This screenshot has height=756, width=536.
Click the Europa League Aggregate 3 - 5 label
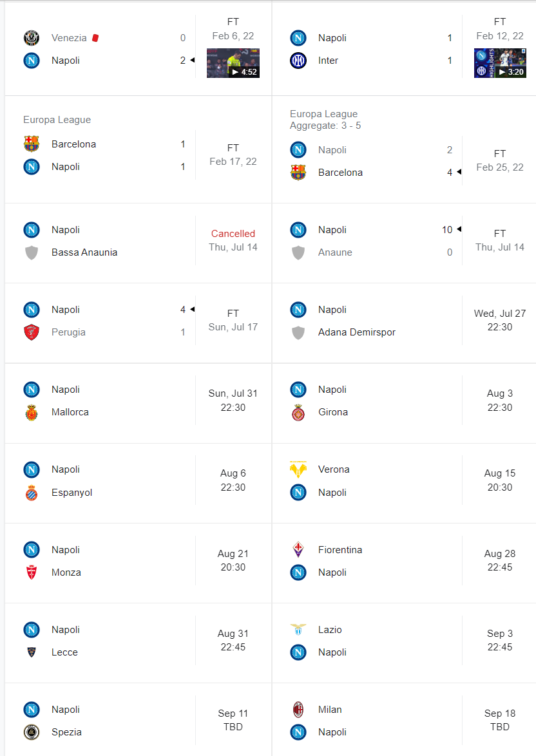325,120
